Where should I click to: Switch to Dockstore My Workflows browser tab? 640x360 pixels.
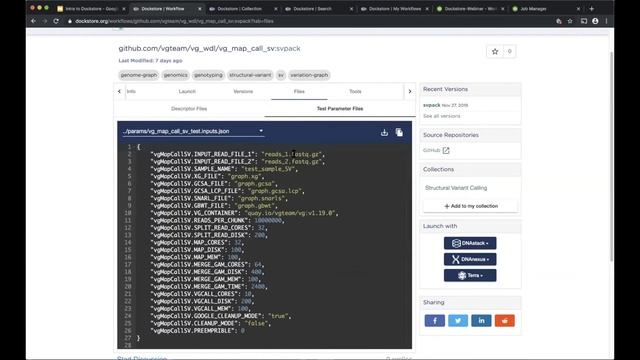tap(394, 9)
